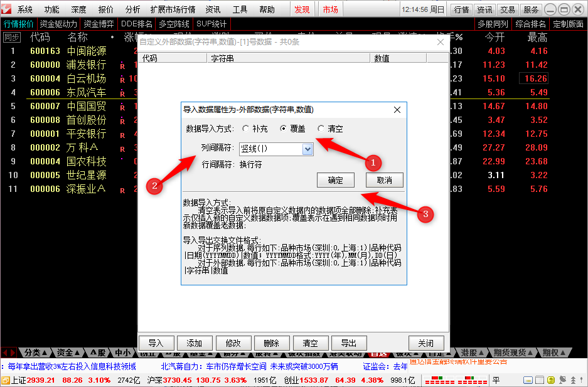Viewport: 588px width, 387px height.
Task: Select the 覆盖 import mode radio button
Action: tap(283, 129)
